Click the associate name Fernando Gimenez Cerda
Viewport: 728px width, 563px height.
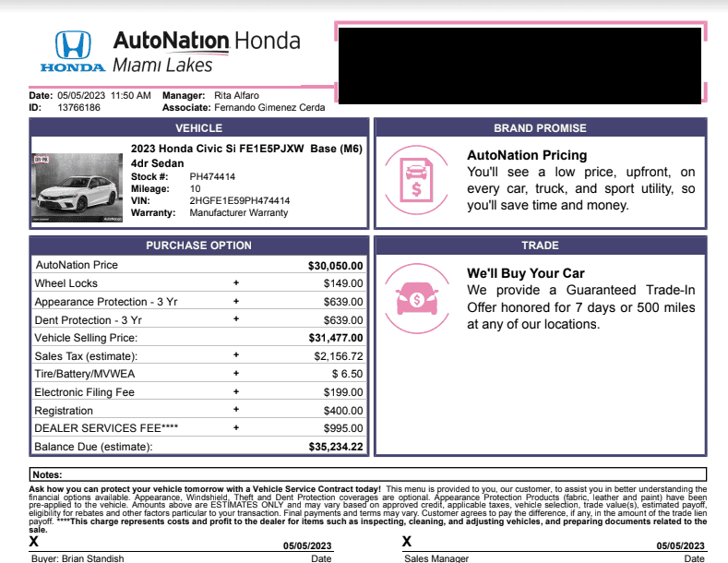(269, 107)
